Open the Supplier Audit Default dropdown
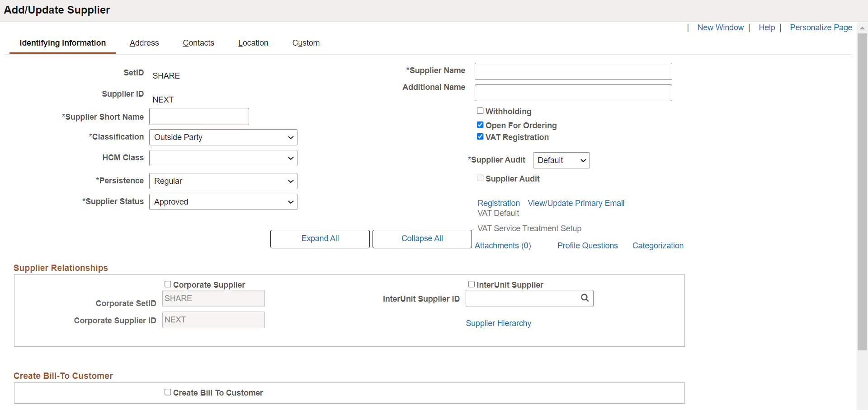 [x=561, y=160]
